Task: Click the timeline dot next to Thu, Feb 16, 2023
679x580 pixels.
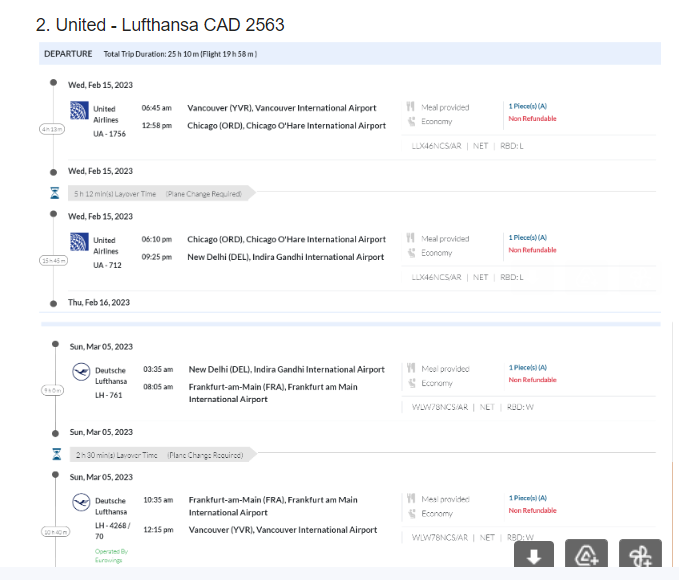Action: [54, 302]
